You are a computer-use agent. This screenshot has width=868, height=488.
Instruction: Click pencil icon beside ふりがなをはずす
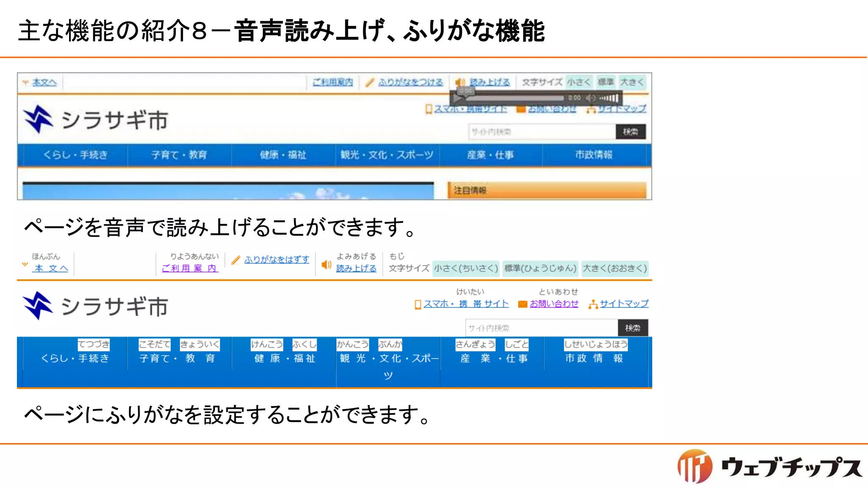pyautogui.click(x=236, y=260)
